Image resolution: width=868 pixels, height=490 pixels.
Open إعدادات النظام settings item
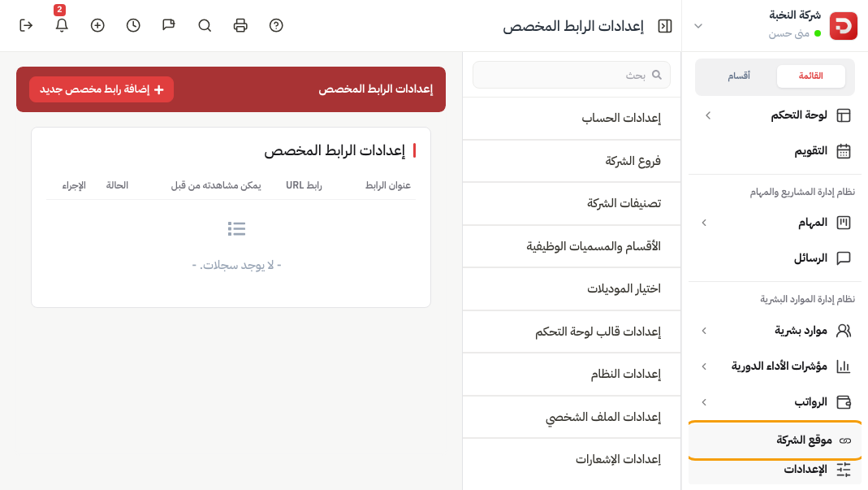pos(572,374)
